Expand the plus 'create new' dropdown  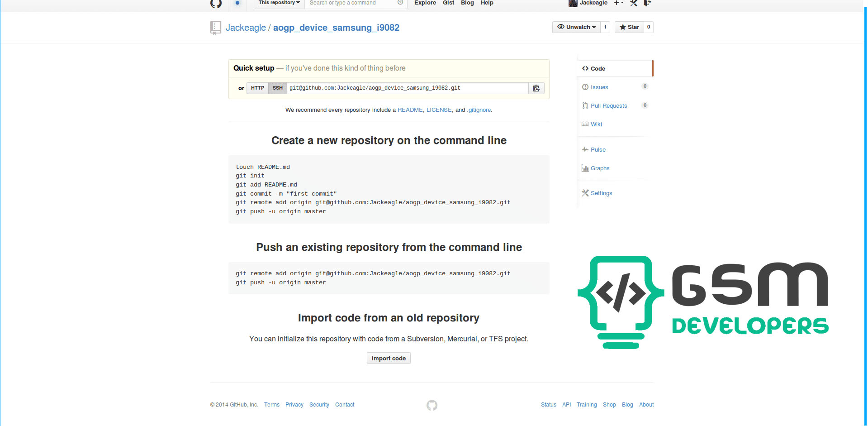[x=618, y=3]
